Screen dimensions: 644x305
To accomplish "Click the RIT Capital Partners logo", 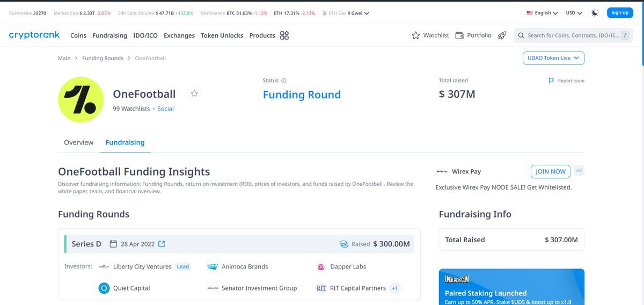I will click(x=321, y=288).
